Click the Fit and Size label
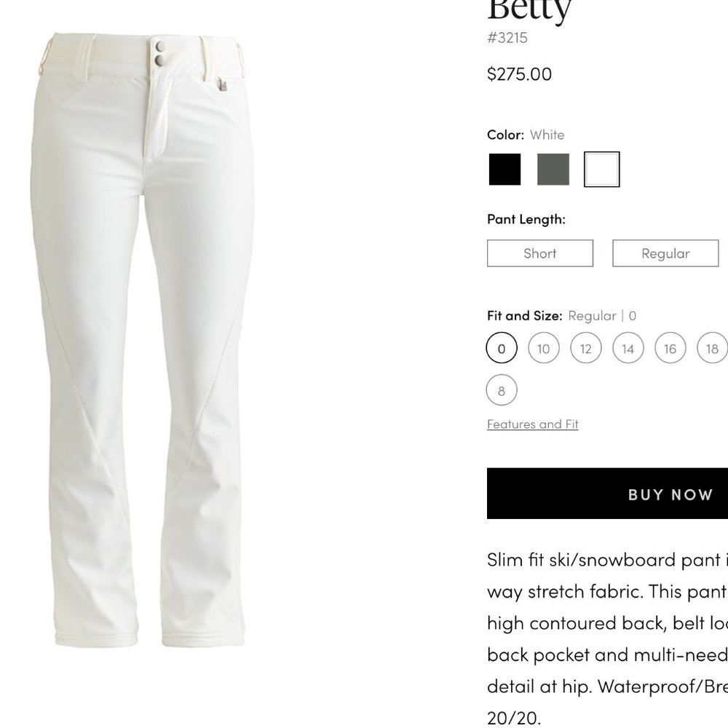 coord(525,316)
